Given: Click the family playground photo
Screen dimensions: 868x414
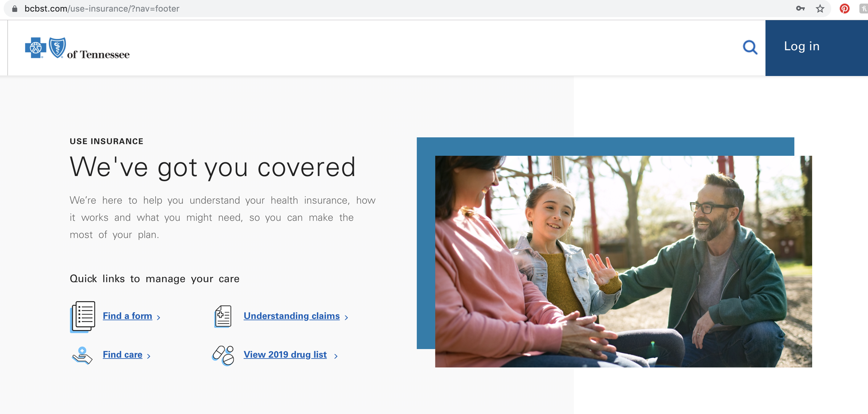Looking at the screenshot, I should [624, 261].
